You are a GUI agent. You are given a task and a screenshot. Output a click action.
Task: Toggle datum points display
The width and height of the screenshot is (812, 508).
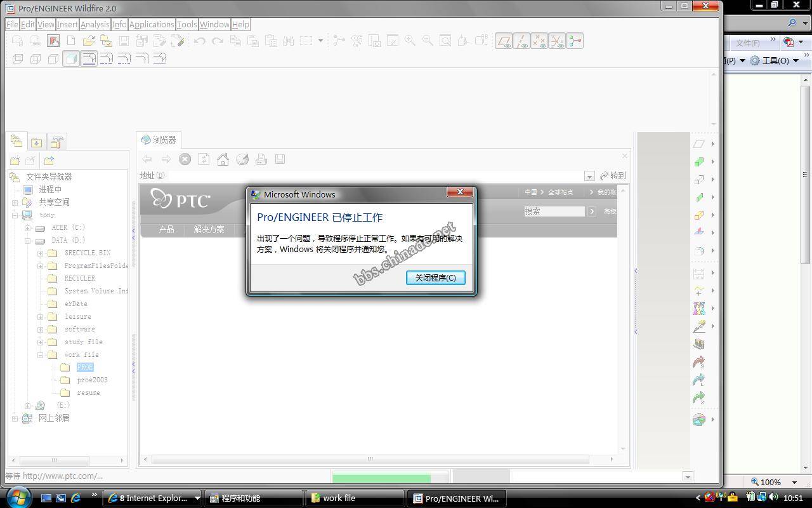(539, 41)
